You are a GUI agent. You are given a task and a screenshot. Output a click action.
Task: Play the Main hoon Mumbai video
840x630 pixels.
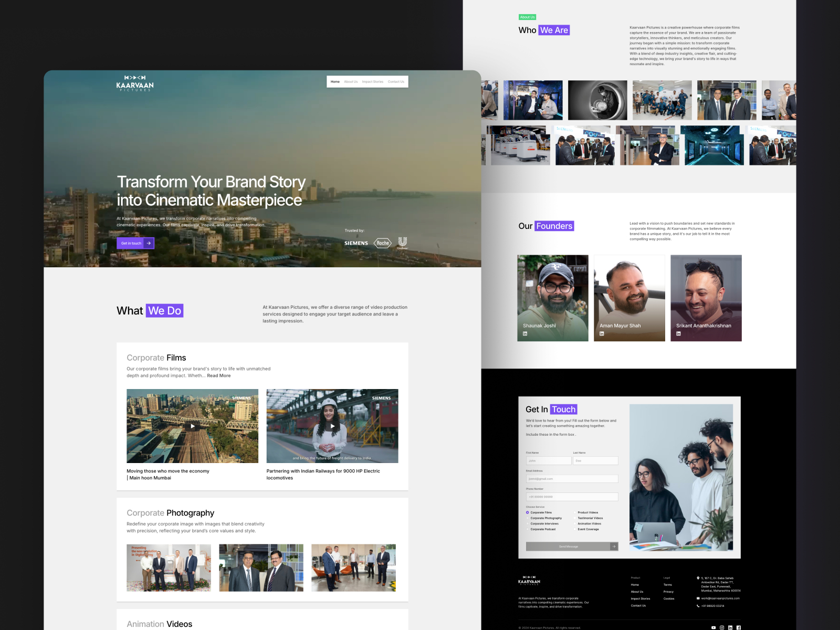point(193,426)
